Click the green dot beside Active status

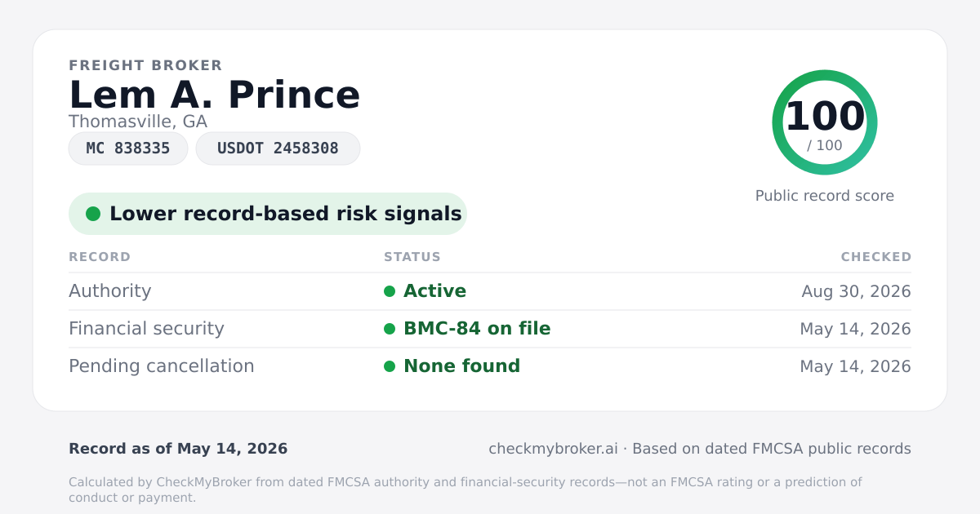390,291
